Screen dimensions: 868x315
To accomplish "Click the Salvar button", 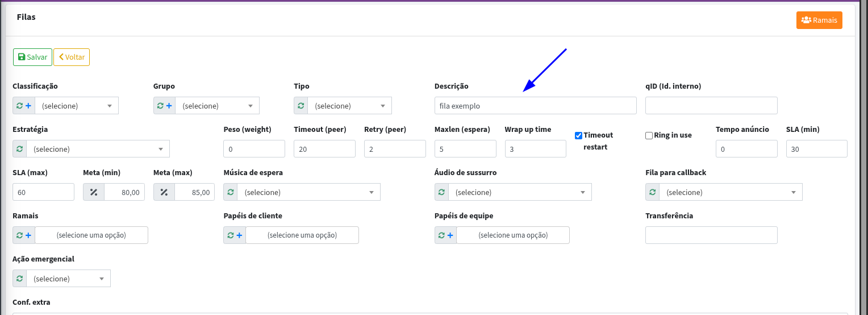I will pos(32,57).
